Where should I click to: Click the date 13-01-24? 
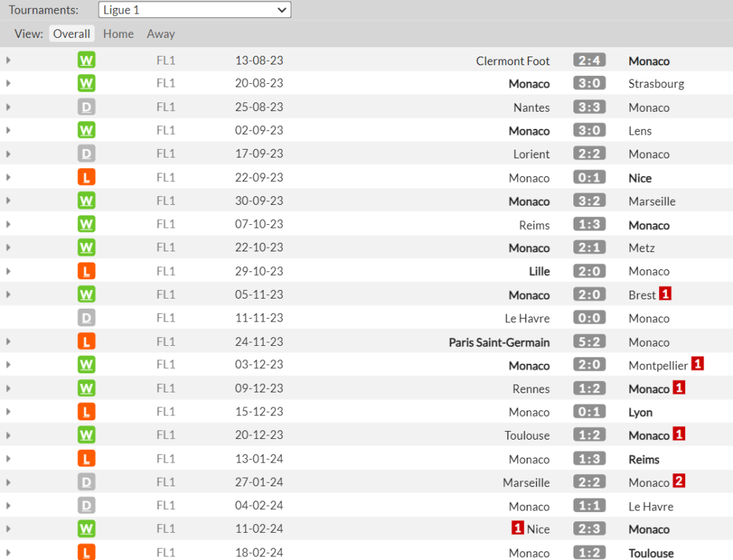tap(259, 459)
